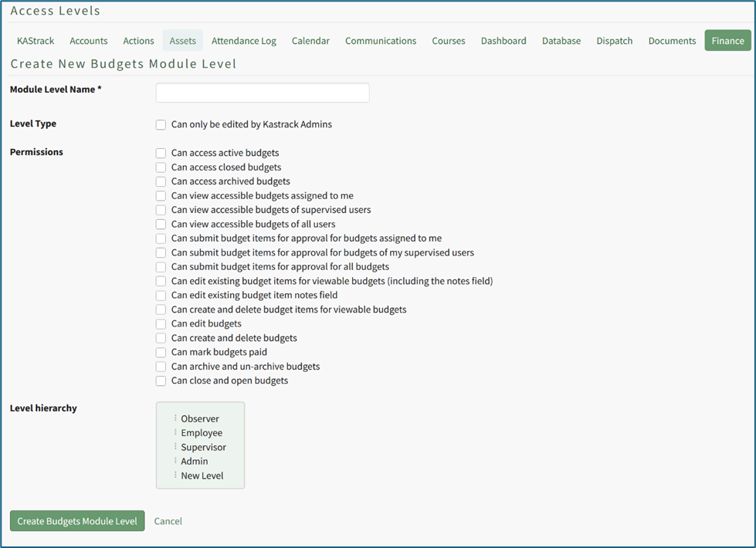Switch to the Finance tab

click(x=727, y=41)
